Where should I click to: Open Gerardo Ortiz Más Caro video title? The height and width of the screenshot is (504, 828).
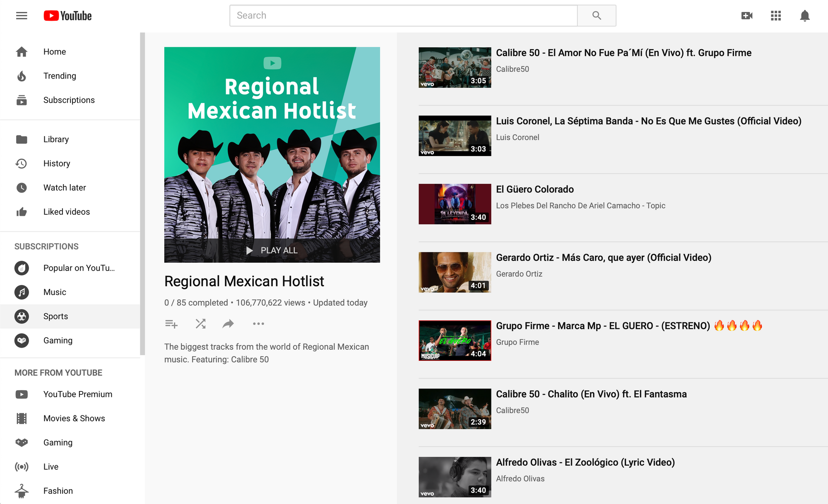point(603,257)
